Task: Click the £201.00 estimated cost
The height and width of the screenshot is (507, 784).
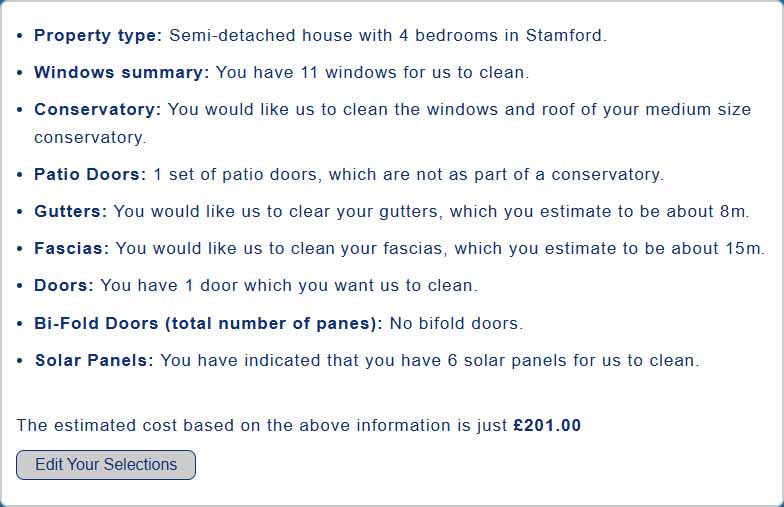Action: (x=547, y=425)
